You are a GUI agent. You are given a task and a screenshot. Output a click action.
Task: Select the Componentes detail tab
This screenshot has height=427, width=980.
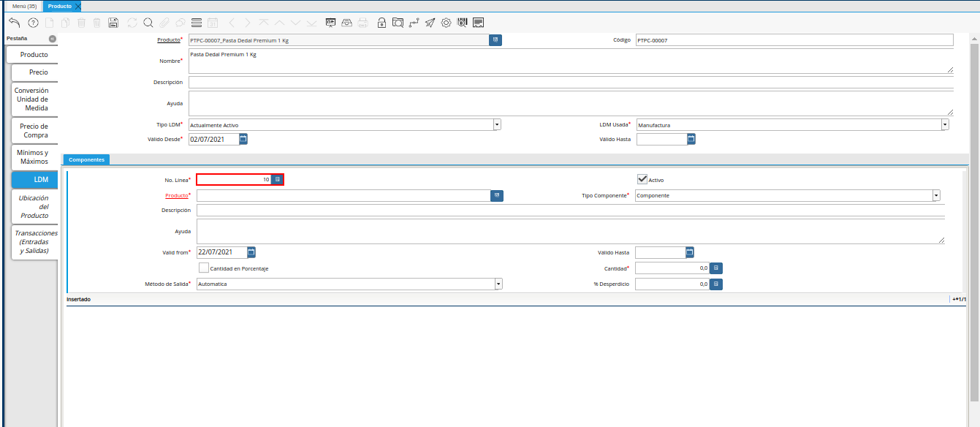[86, 159]
